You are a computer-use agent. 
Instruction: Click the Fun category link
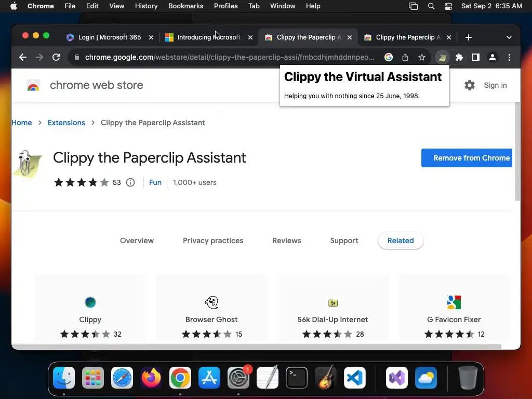point(155,182)
